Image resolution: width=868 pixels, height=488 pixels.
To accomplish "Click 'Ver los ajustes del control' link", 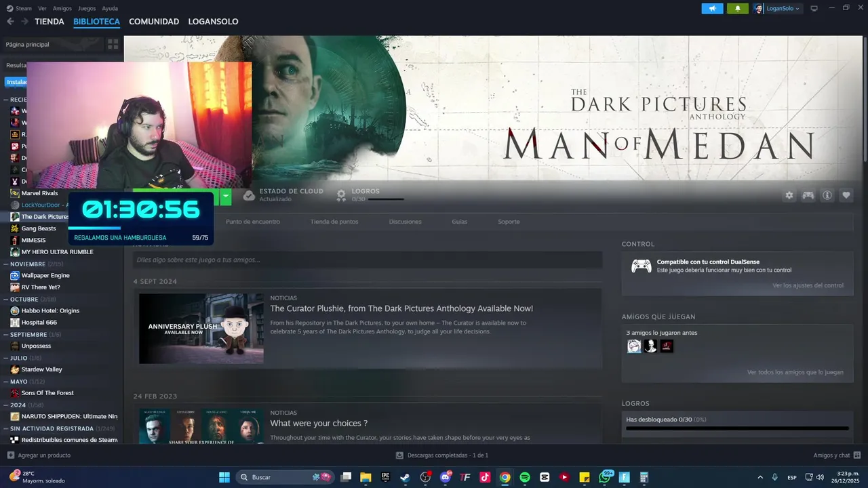I will point(808,285).
